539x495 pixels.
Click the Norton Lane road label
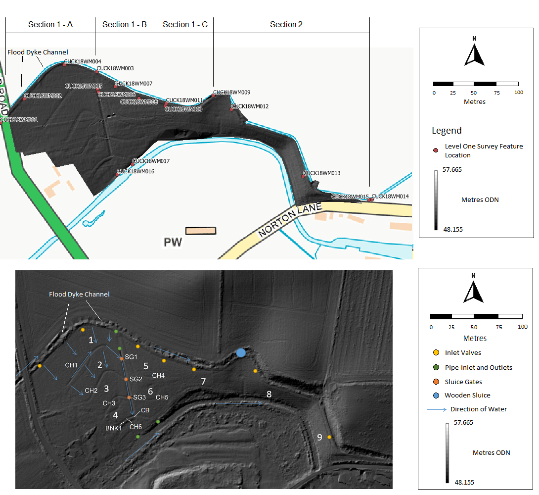[x=290, y=219]
